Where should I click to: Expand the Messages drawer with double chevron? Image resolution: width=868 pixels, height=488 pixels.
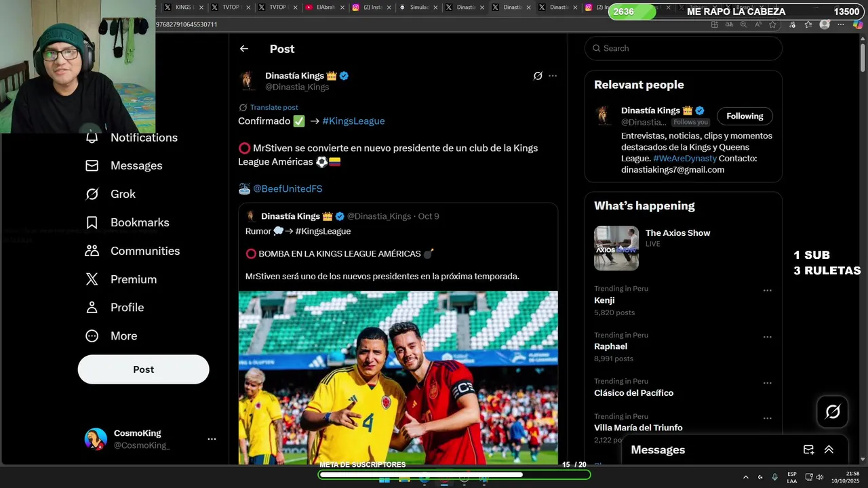tap(829, 449)
